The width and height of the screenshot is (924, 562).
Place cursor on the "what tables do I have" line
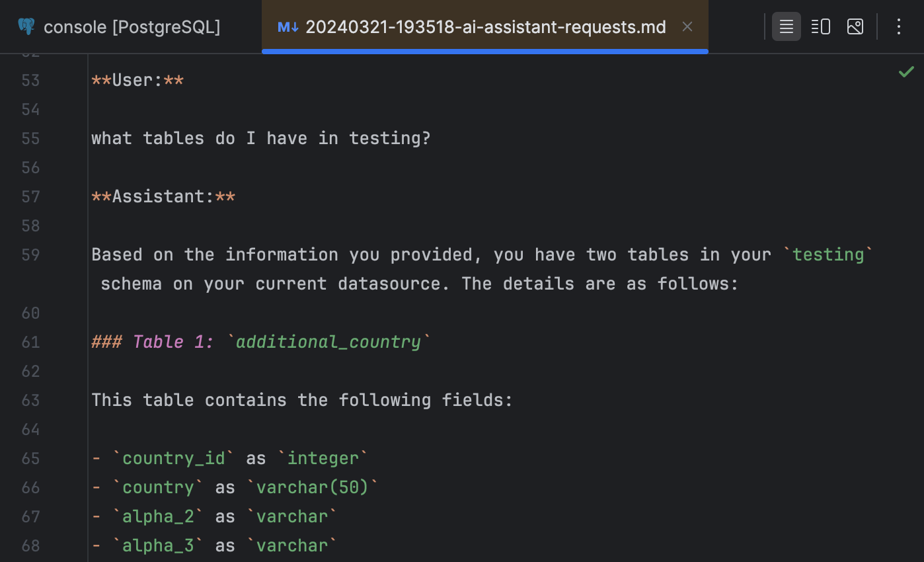260,138
